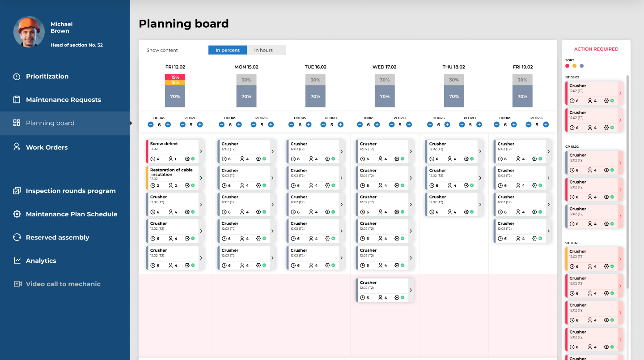644x360 pixels.
Task: Select the In percent display option
Action: pos(228,50)
